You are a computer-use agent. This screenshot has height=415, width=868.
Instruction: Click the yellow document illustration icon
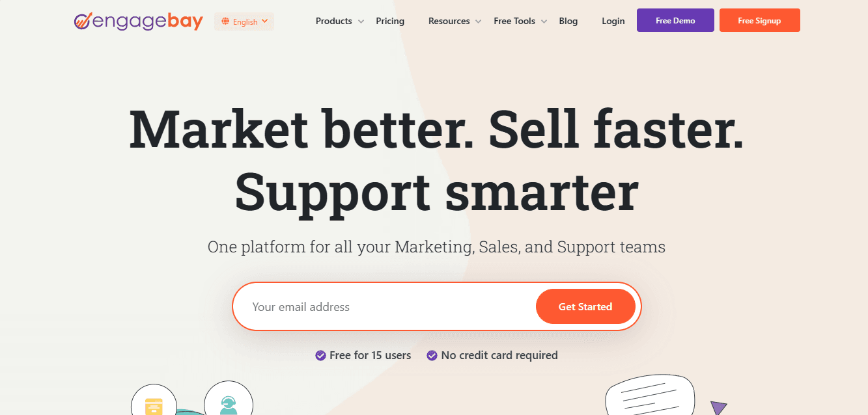154,405
